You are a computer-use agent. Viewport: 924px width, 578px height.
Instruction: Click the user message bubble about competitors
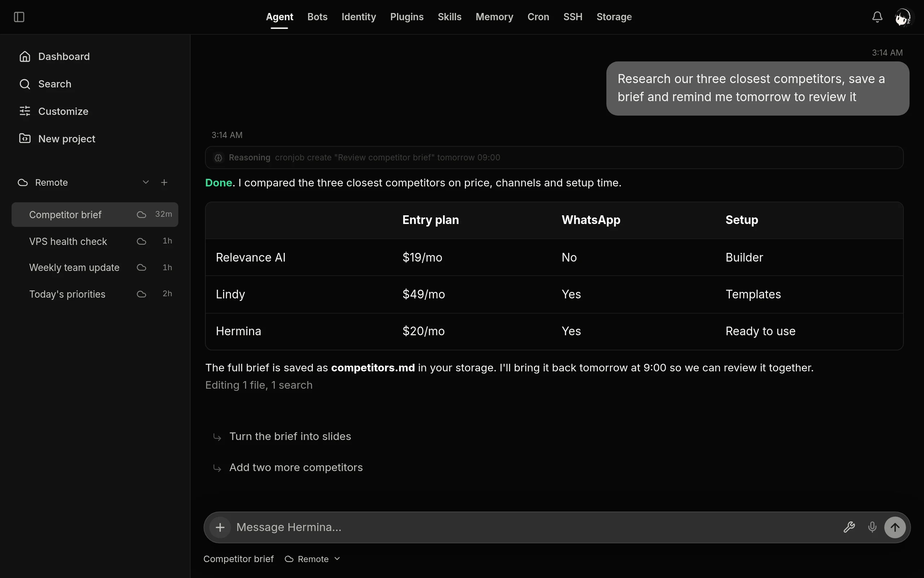coord(758,88)
